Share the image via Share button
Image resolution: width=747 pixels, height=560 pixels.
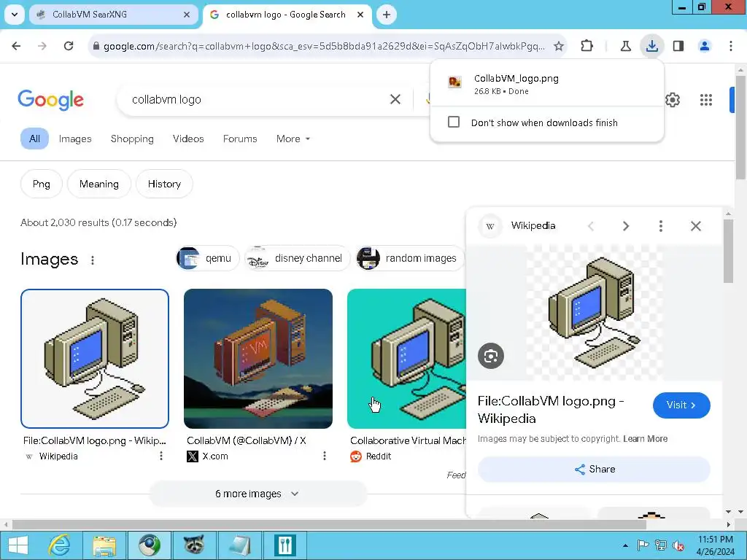[594, 469]
